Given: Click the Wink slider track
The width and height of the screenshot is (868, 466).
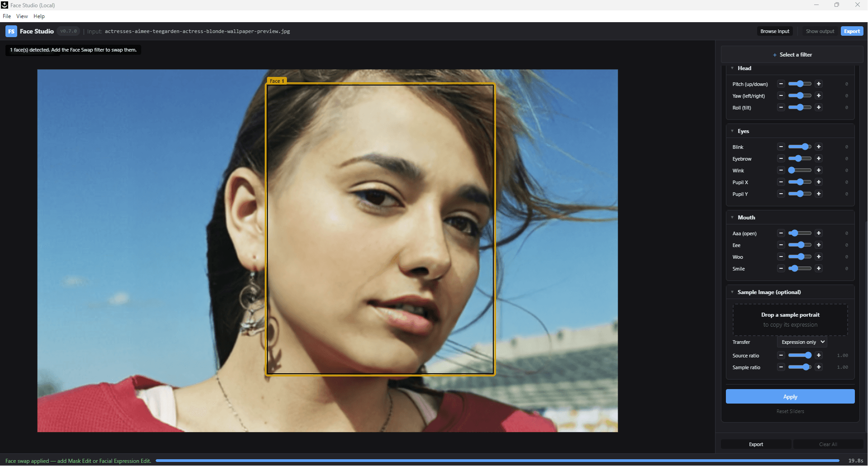Looking at the screenshot, I should tap(800, 171).
